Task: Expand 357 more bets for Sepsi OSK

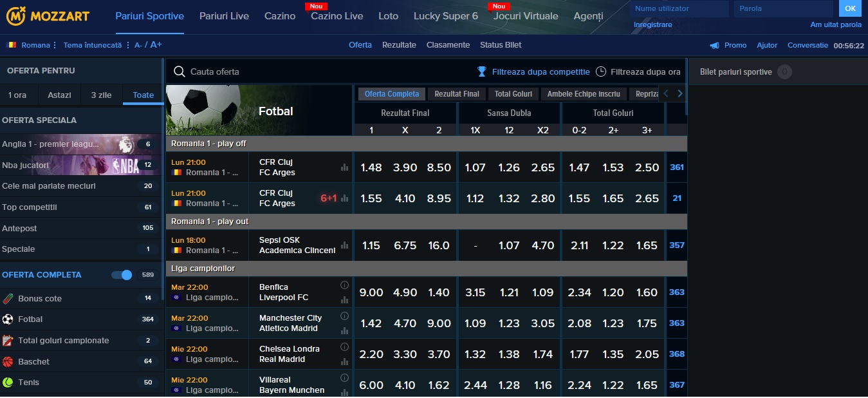Action: click(677, 245)
